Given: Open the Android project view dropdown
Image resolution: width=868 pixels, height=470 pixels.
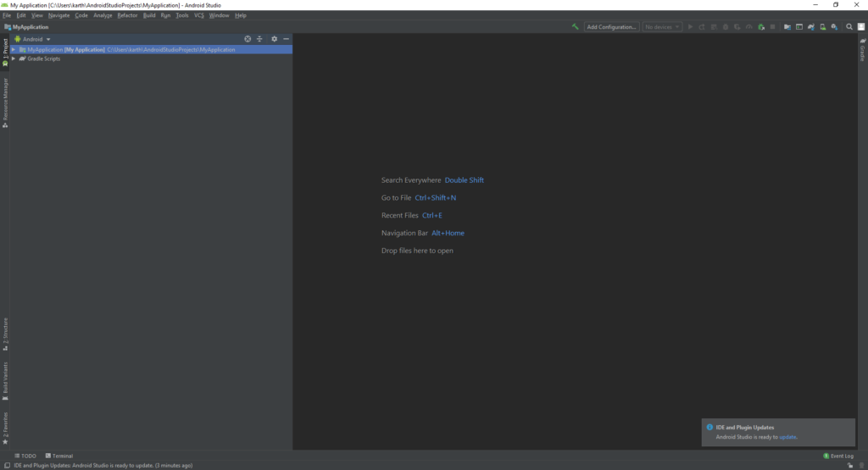Looking at the screenshot, I should click(33, 39).
